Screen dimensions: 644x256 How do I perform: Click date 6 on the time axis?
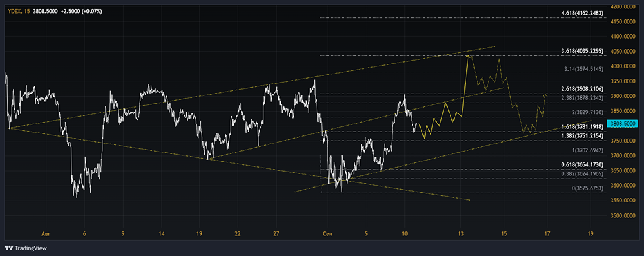point(84,234)
